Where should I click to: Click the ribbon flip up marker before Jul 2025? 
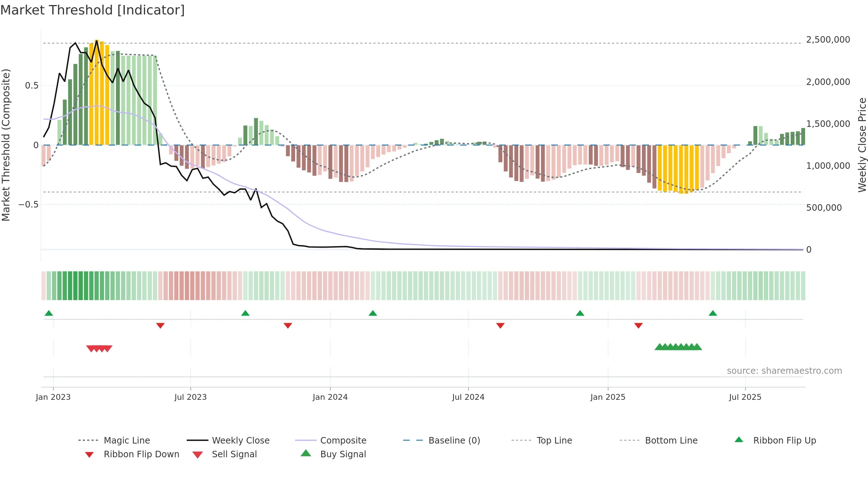(x=713, y=313)
